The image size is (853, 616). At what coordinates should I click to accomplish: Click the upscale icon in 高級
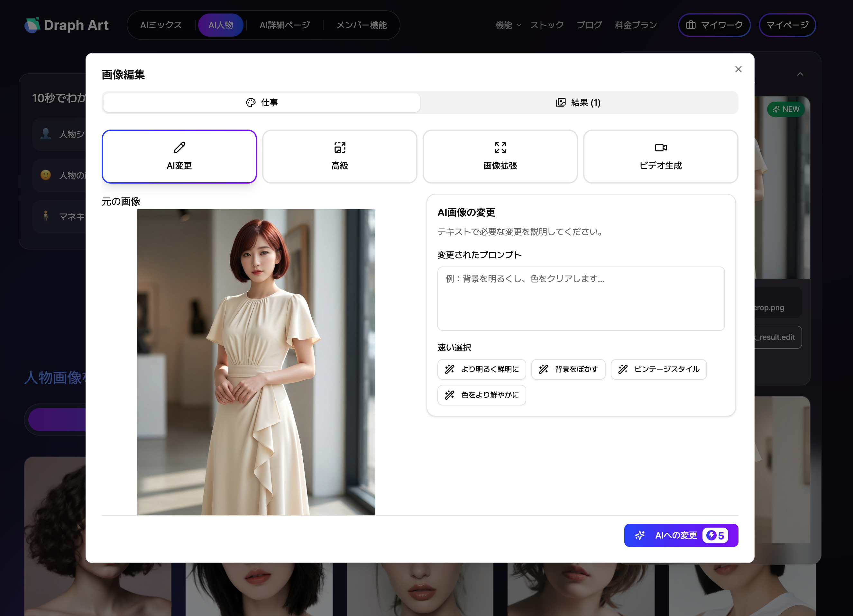(340, 148)
